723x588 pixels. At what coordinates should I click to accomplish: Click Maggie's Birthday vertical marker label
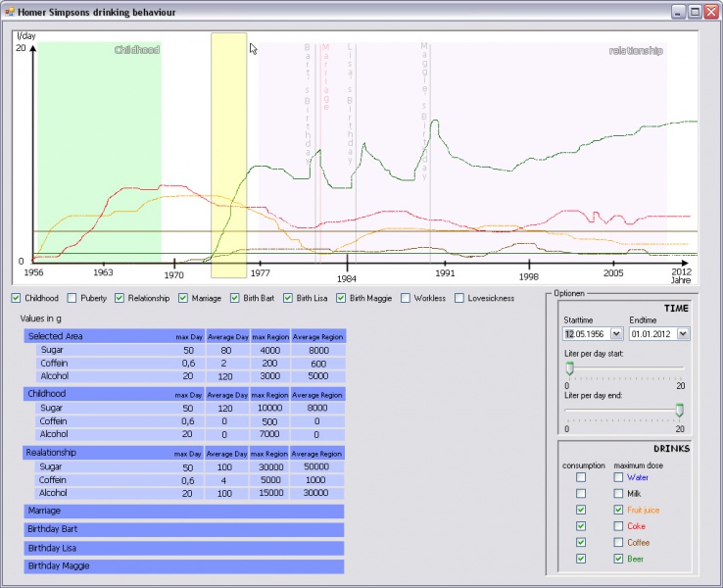pyautogui.click(x=424, y=112)
